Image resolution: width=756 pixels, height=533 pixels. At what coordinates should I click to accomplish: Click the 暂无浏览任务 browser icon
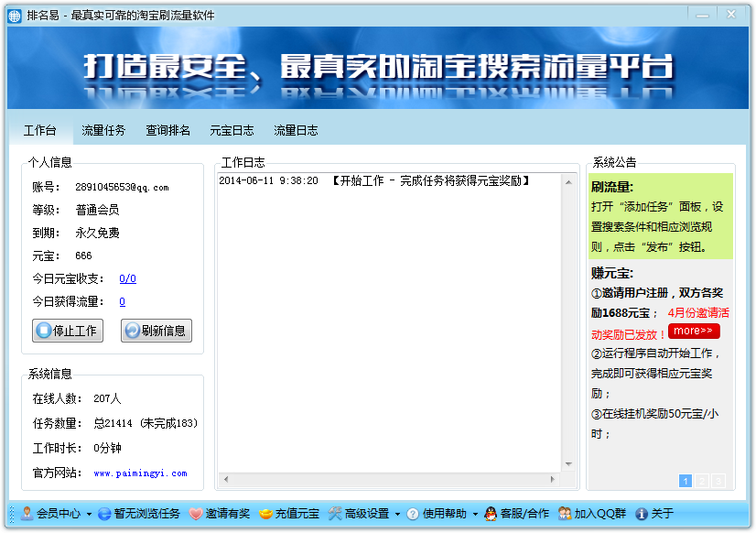point(104,514)
